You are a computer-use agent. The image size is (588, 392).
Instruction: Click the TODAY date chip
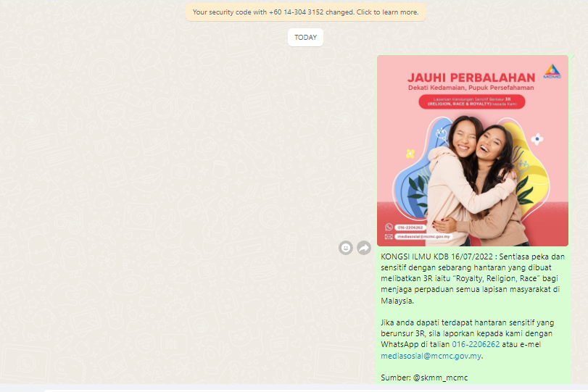(x=305, y=37)
